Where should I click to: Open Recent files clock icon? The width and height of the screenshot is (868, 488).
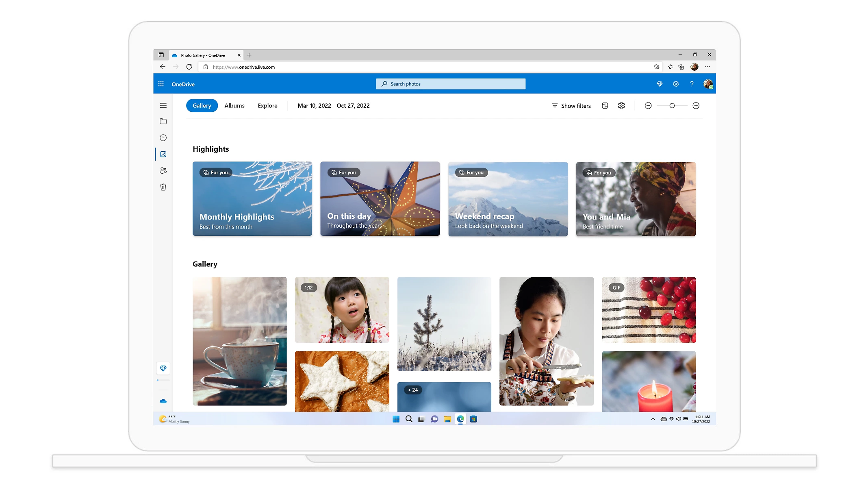163,138
